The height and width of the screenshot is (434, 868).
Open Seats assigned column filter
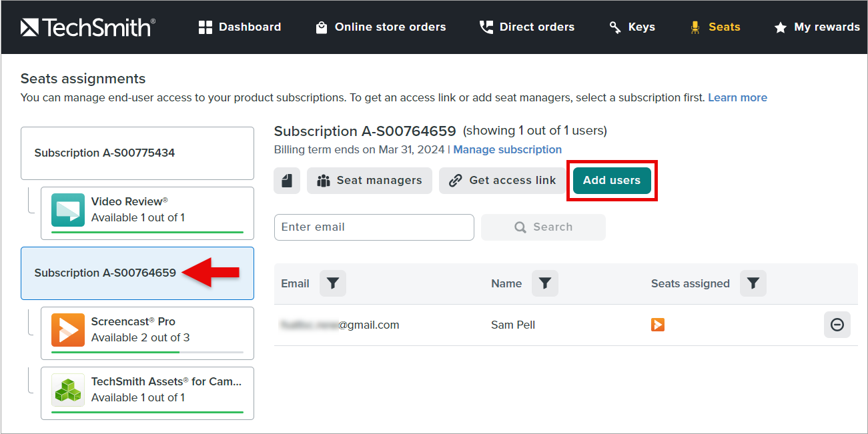point(753,283)
